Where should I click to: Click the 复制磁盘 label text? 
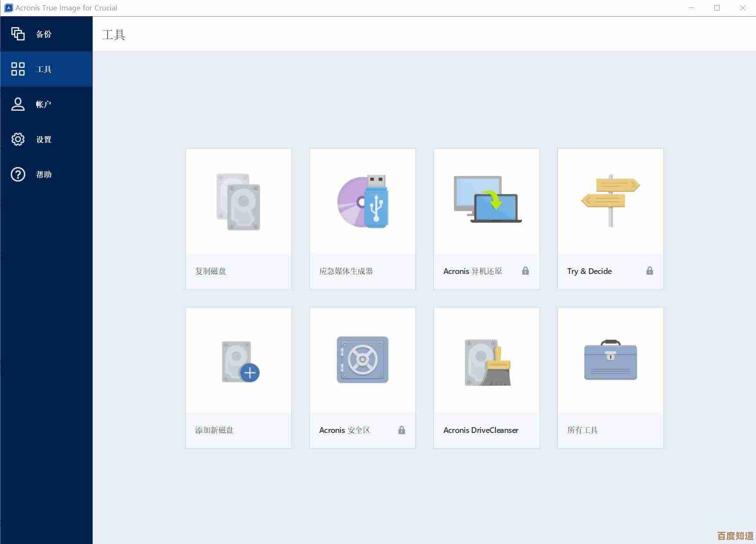(211, 271)
